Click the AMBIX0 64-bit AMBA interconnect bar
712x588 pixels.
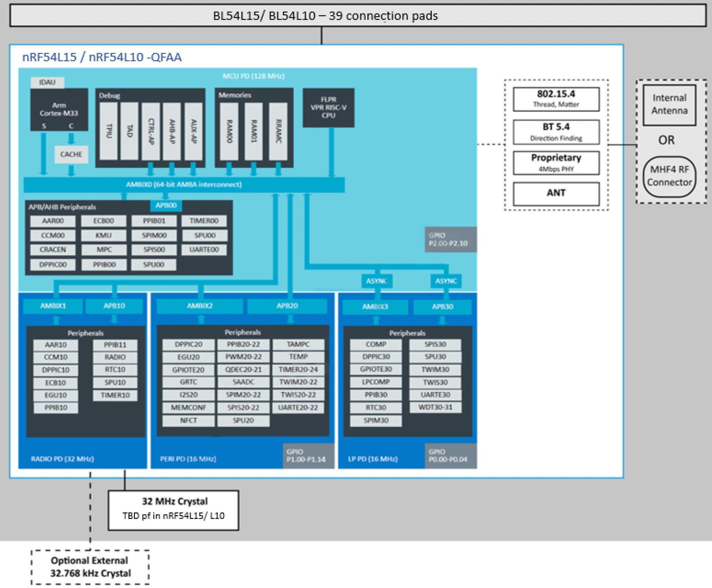pyautogui.click(x=184, y=185)
